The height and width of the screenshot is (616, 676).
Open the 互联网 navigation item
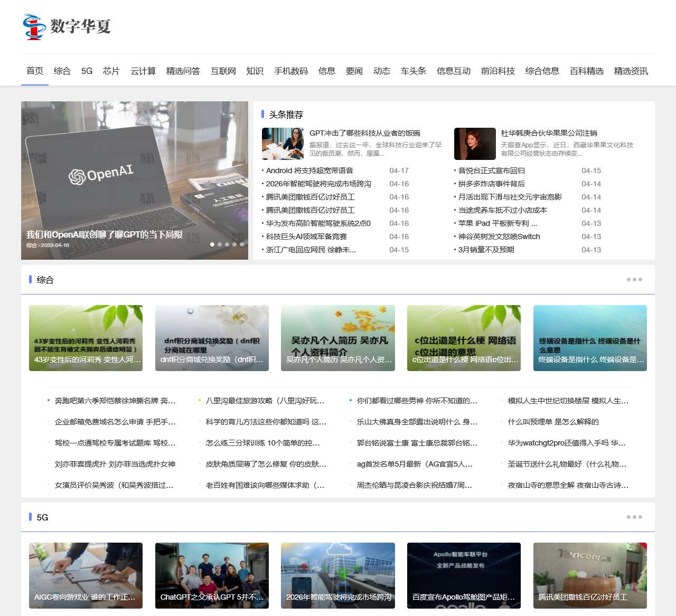tap(223, 71)
